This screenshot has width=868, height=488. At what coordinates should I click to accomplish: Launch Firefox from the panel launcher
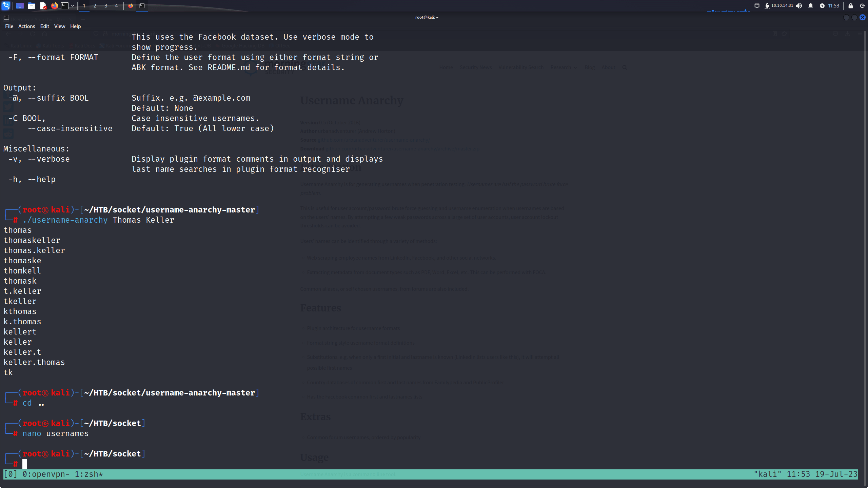click(54, 6)
